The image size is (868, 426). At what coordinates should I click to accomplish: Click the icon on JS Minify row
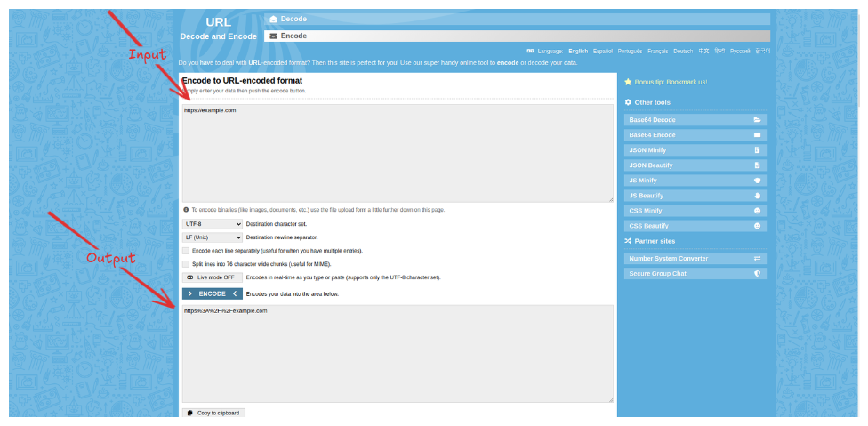click(x=757, y=181)
